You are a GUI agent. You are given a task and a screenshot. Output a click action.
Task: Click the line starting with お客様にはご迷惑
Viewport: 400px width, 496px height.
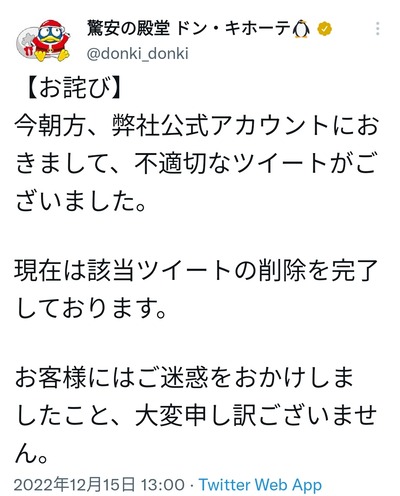(x=184, y=378)
